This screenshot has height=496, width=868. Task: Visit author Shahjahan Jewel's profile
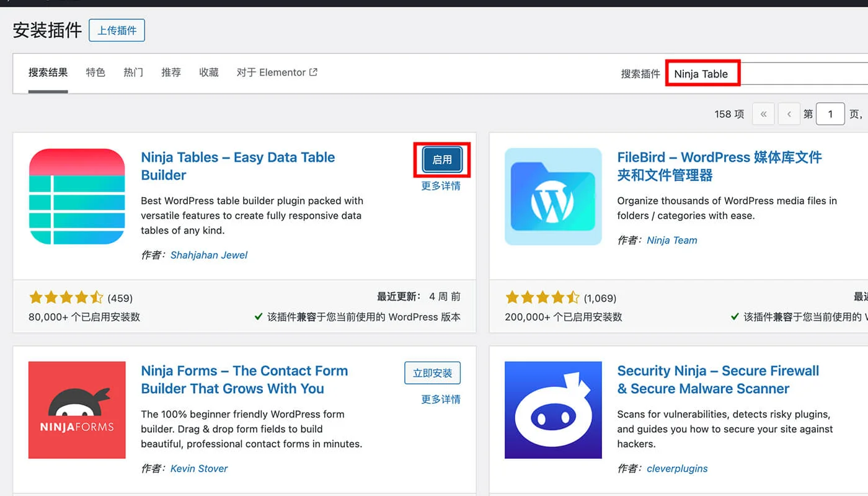coord(209,255)
